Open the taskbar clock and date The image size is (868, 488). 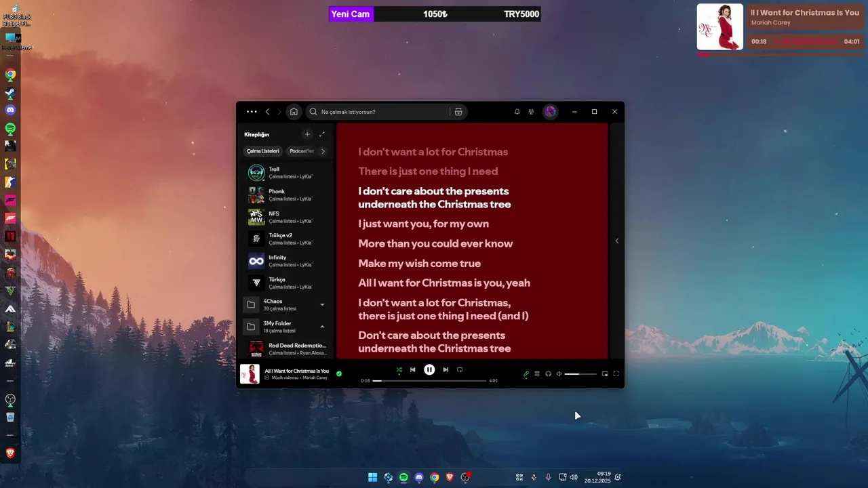(x=598, y=477)
